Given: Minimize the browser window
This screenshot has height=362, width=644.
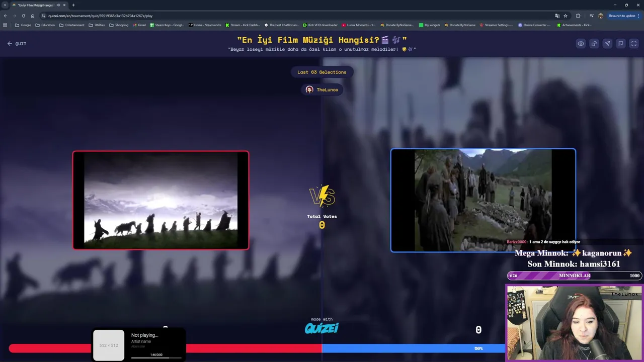Looking at the screenshot, I should 615,5.
